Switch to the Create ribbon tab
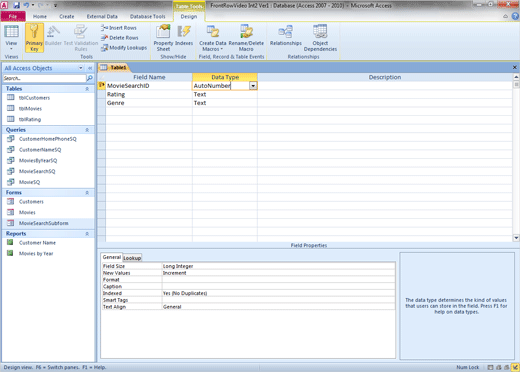 click(x=67, y=16)
